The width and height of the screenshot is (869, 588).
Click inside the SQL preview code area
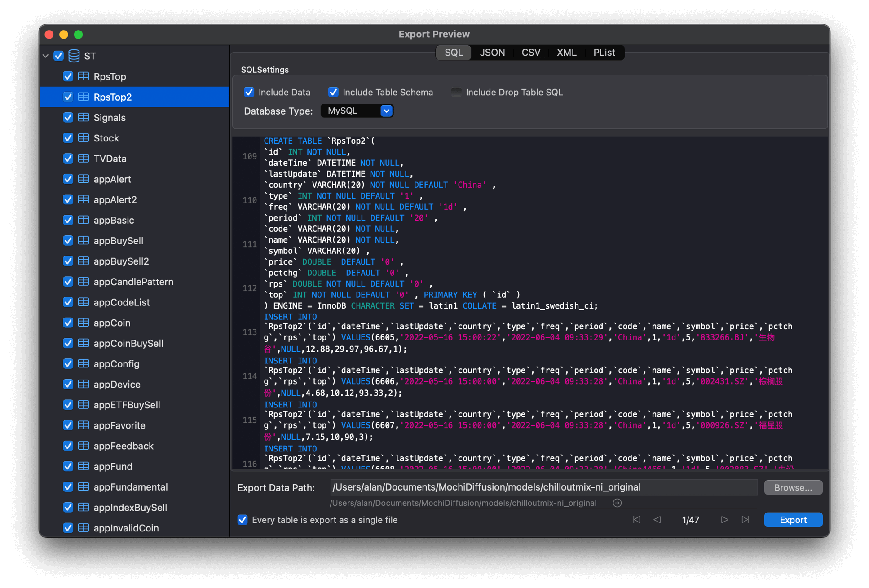(x=530, y=303)
